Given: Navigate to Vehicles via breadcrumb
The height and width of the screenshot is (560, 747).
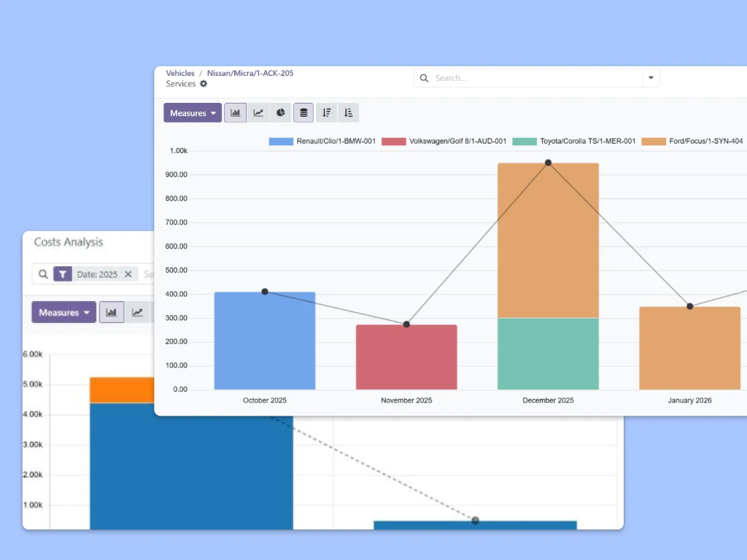Looking at the screenshot, I should pos(180,73).
